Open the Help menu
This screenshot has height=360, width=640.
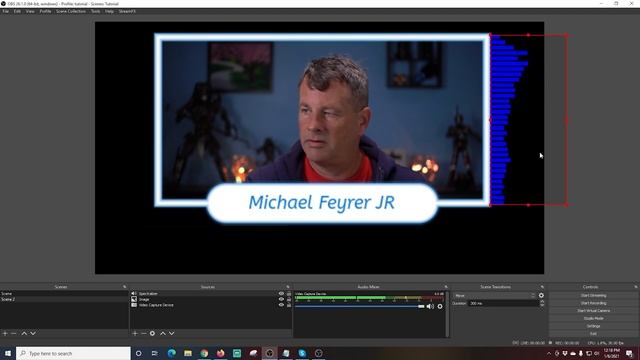click(109, 11)
